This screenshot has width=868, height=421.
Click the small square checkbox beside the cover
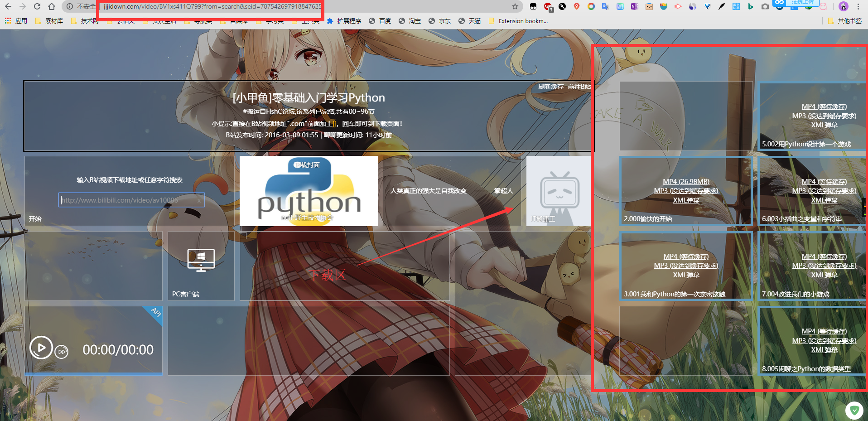pos(243,236)
